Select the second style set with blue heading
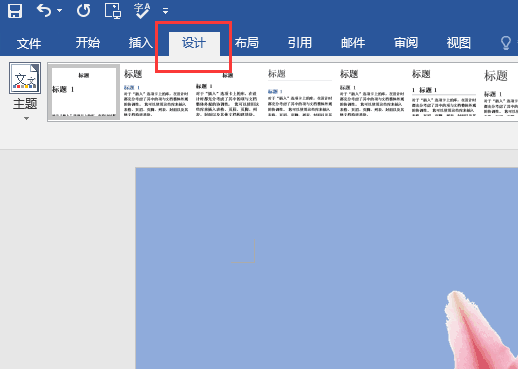The image size is (518, 369). (156, 92)
